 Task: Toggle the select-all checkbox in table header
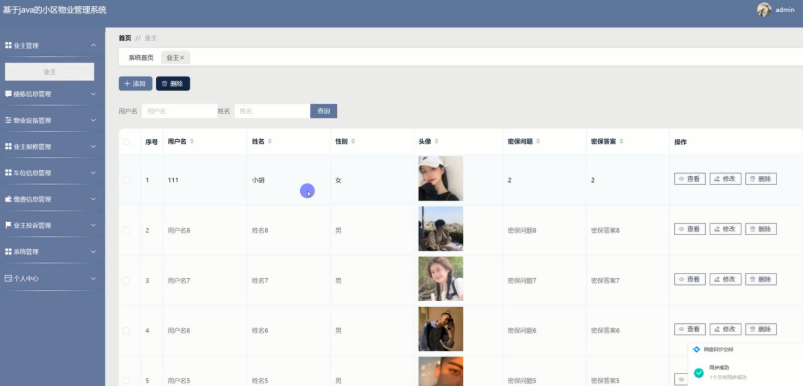tap(126, 142)
